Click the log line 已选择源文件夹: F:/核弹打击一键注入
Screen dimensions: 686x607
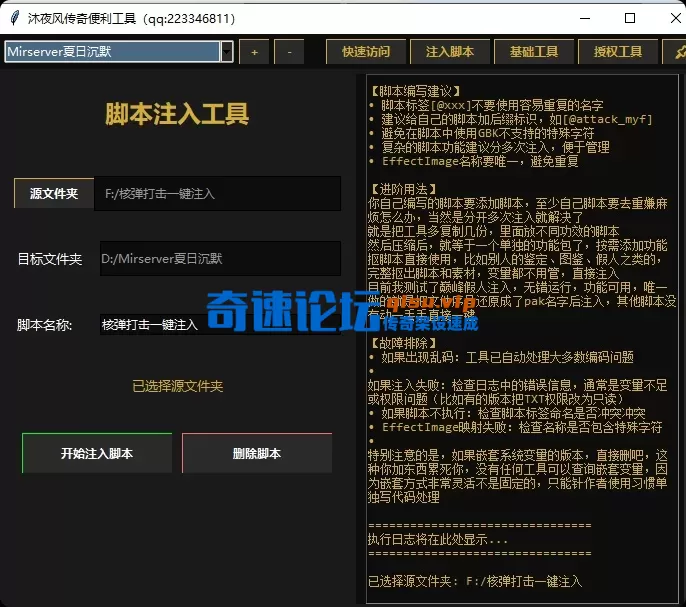475,581
